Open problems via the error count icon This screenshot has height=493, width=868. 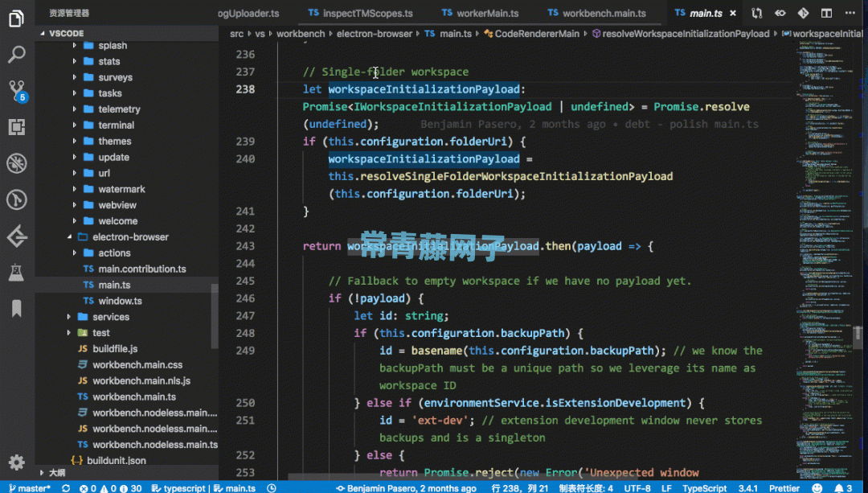pyautogui.click(x=88, y=488)
